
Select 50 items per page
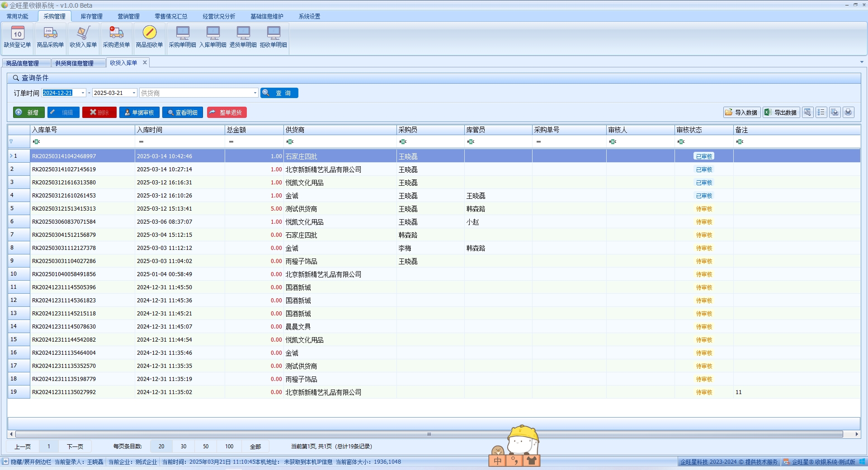(x=206, y=446)
